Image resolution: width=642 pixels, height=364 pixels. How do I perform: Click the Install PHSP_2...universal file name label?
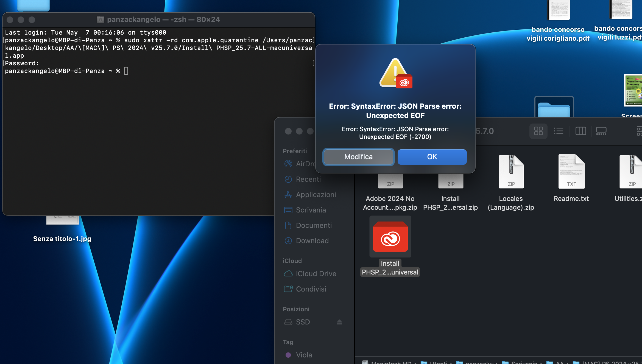click(x=390, y=268)
